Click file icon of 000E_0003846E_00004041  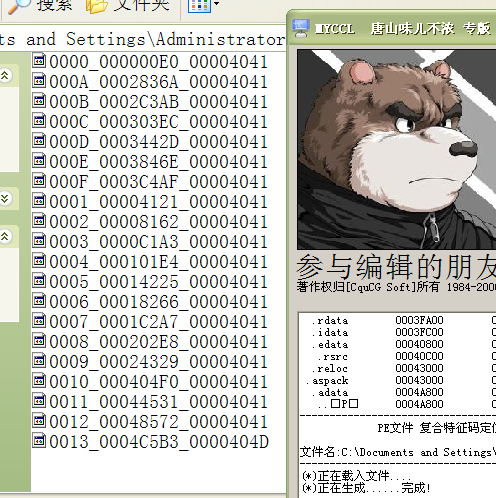tap(39, 160)
